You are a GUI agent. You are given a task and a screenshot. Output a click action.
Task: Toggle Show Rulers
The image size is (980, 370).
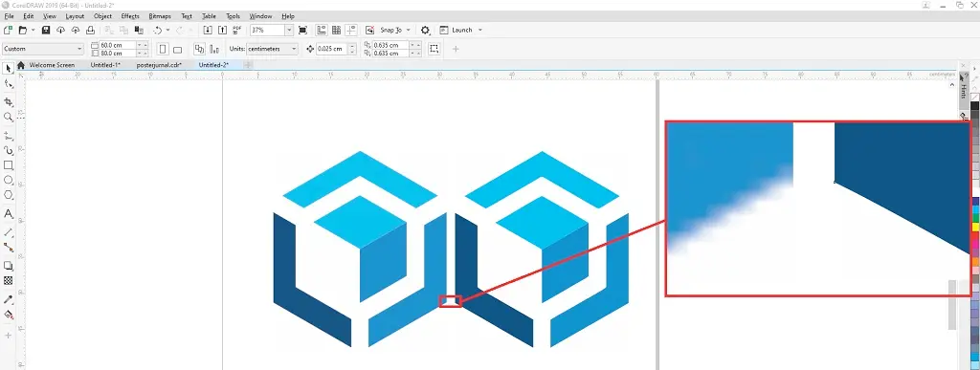tap(322, 30)
